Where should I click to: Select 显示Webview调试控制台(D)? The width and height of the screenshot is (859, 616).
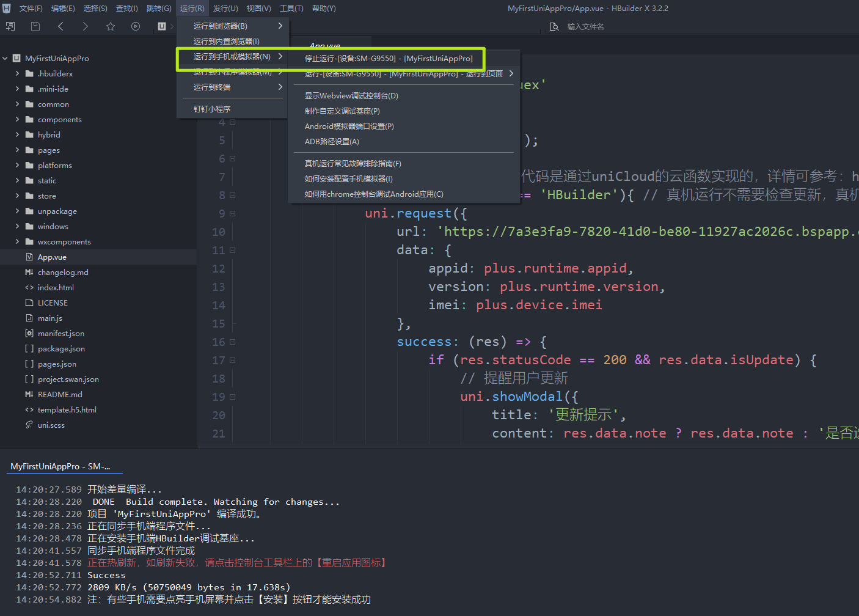404,96
